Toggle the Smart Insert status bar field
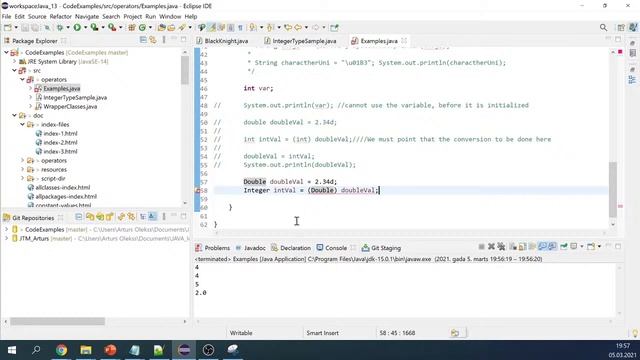The width and height of the screenshot is (640, 360). (322, 333)
